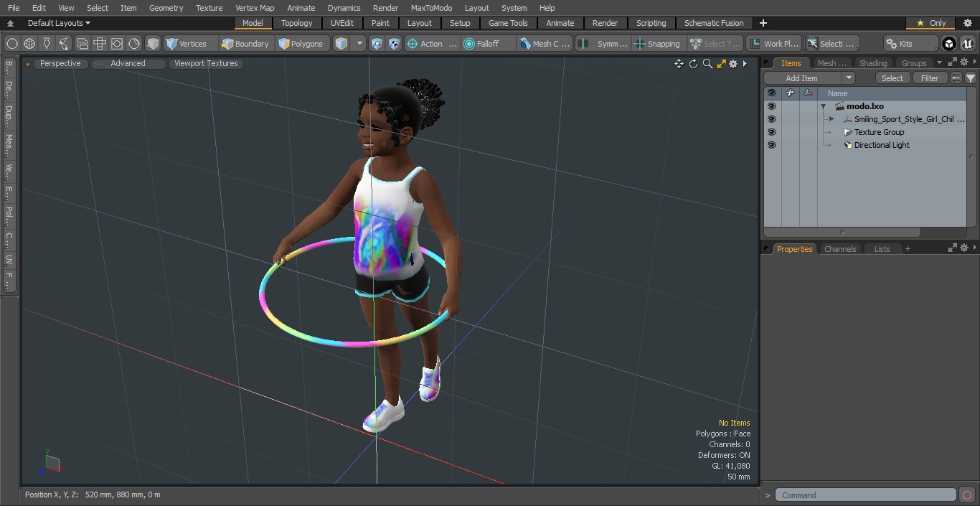Screen dimensions: 980x506
Task: Open dropdown arrow beside item mode cube
Action: 360,44
